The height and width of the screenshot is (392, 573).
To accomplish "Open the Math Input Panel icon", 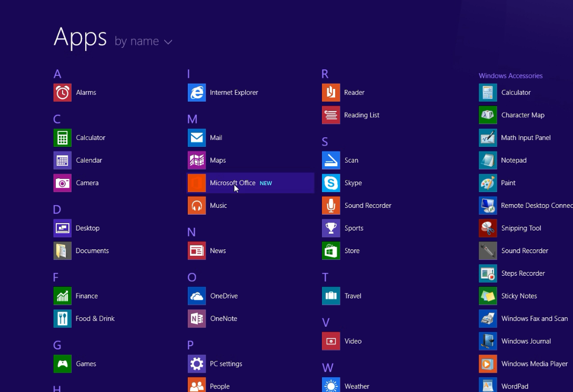I will (x=488, y=138).
